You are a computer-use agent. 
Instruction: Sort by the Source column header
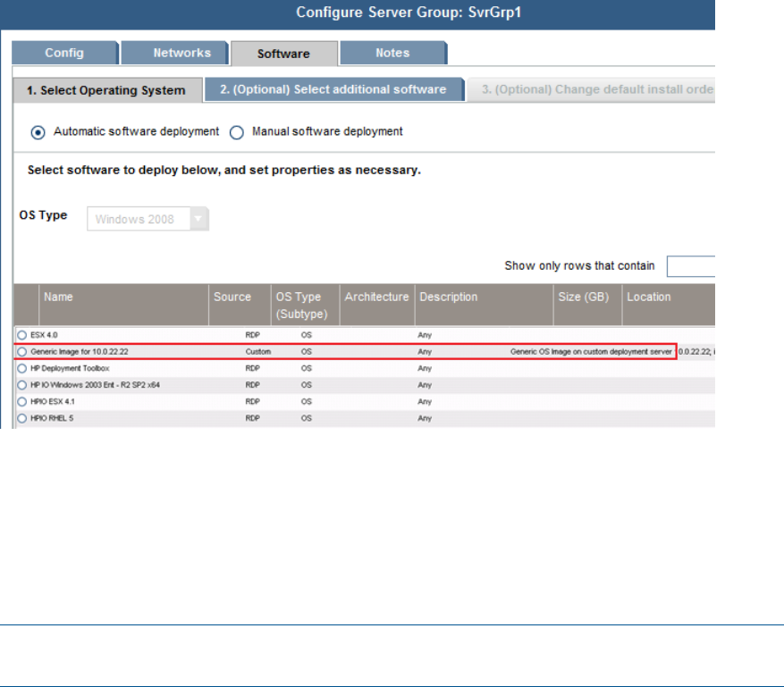(232, 297)
